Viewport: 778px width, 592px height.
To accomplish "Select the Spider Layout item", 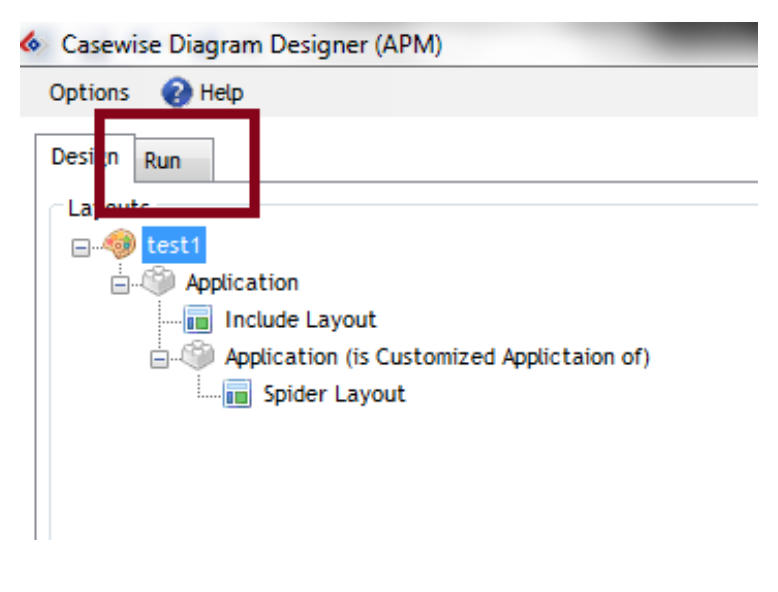I will (x=334, y=394).
